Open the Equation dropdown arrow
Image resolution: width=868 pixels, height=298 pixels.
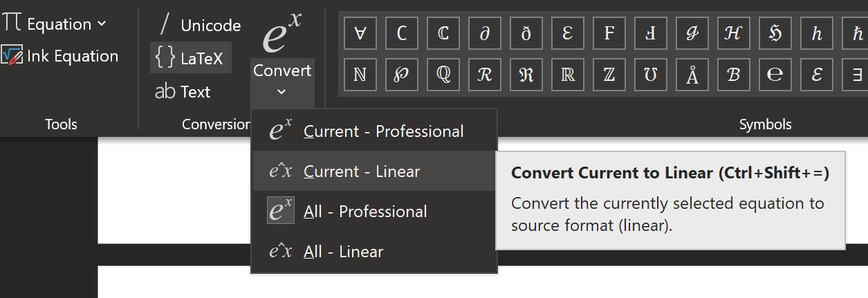(102, 24)
